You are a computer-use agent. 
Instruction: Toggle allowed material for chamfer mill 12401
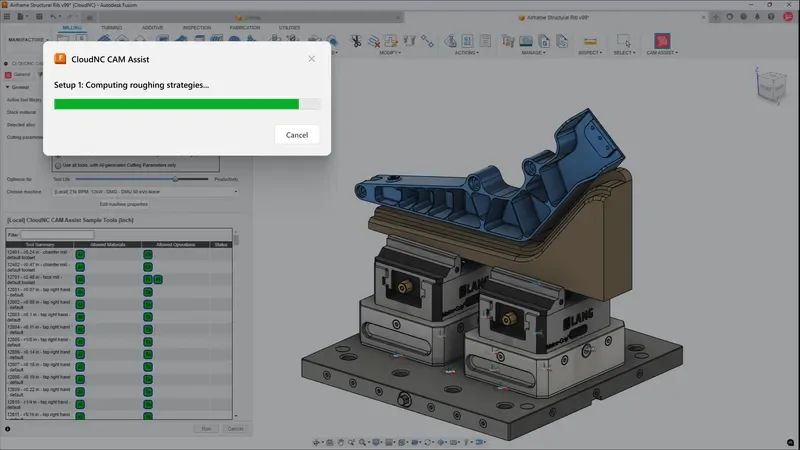pos(80,254)
